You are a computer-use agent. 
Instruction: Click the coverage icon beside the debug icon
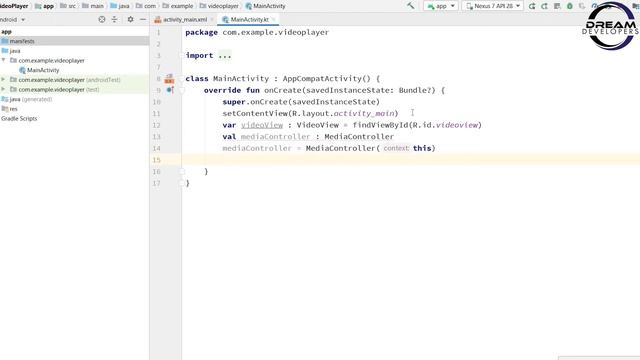(582, 6)
